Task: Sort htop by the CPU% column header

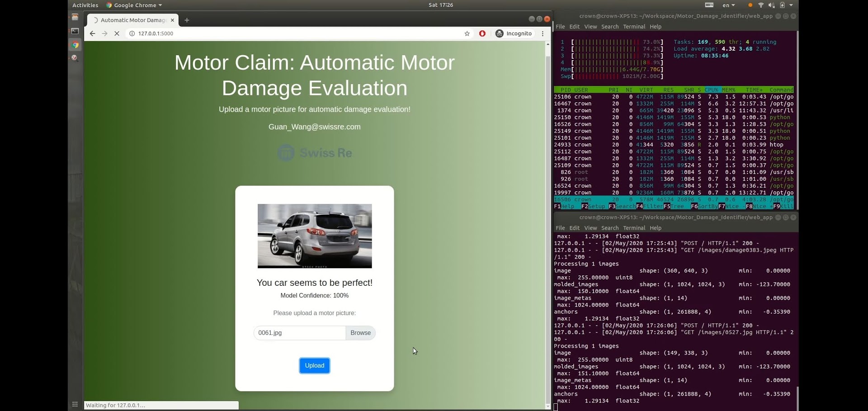Action: (712, 90)
